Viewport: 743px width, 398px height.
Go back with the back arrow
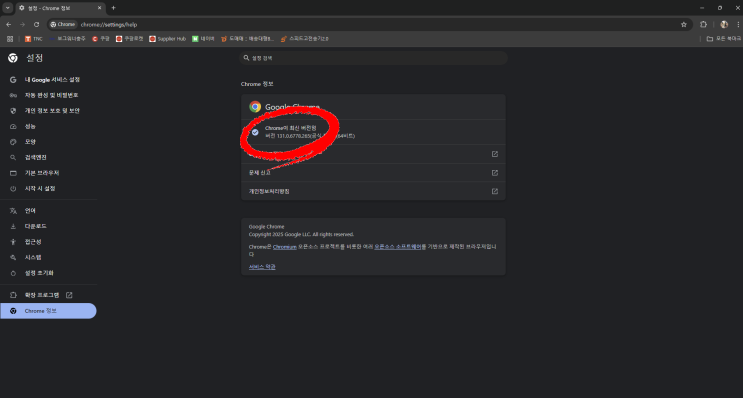click(x=9, y=25)
